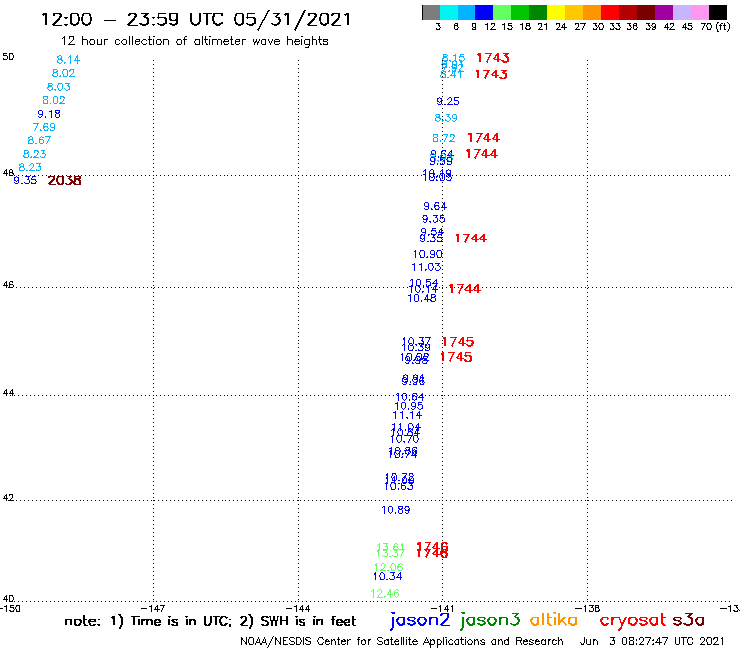Click the wave height value 11.03
740x650 pixels.
426,267
